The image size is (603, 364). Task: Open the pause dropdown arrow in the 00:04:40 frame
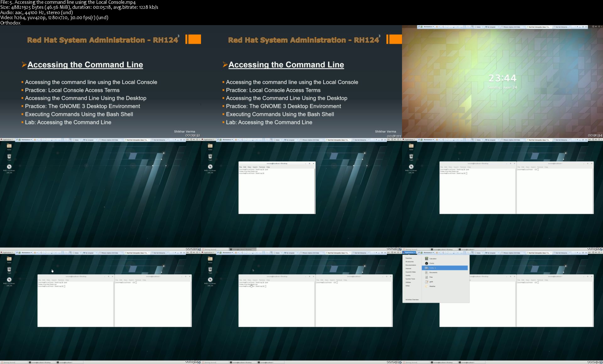pos(439,253)
